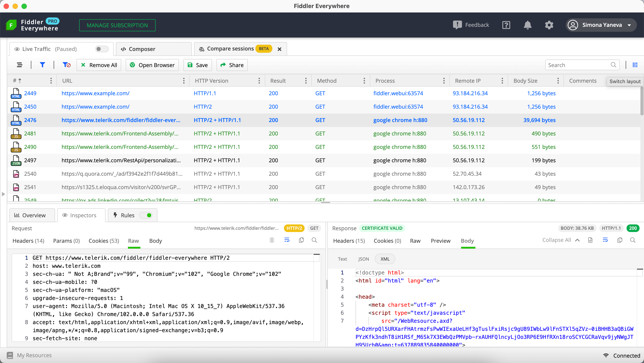Screen dimensions: 644x363
Task: Click session row 2476 to select it
Action: click(x=322, y=120)
